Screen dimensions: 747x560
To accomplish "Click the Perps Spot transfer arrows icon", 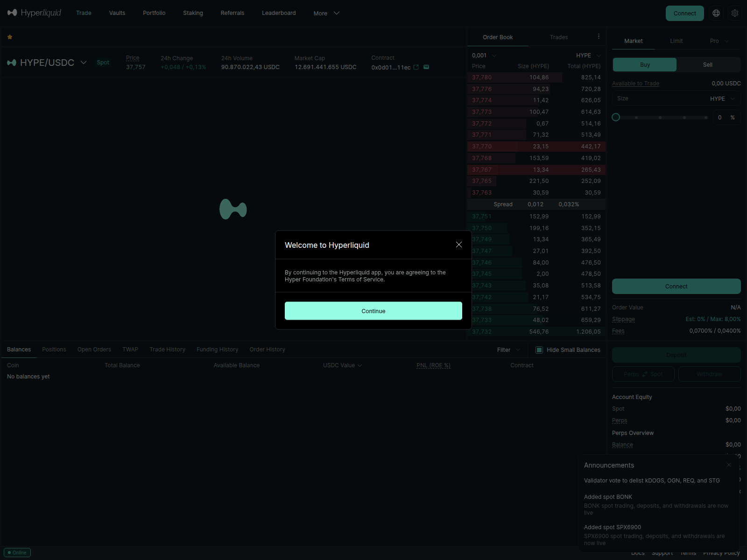I will pos(645,374).
